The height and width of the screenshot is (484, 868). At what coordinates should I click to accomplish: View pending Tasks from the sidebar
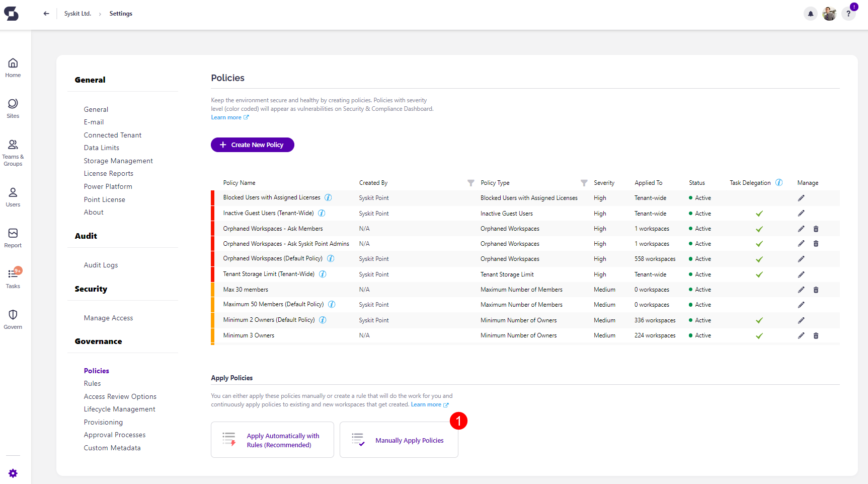[13, 278]
